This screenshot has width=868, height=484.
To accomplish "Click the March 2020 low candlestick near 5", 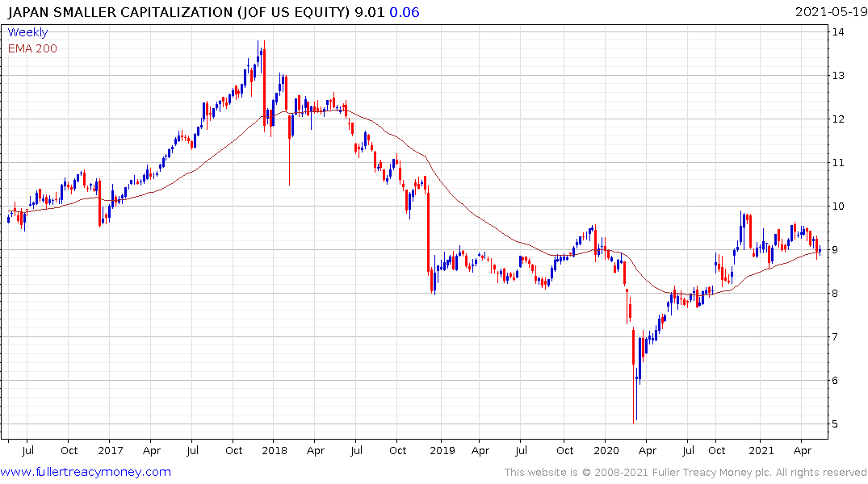I will [x=633, y=376].
